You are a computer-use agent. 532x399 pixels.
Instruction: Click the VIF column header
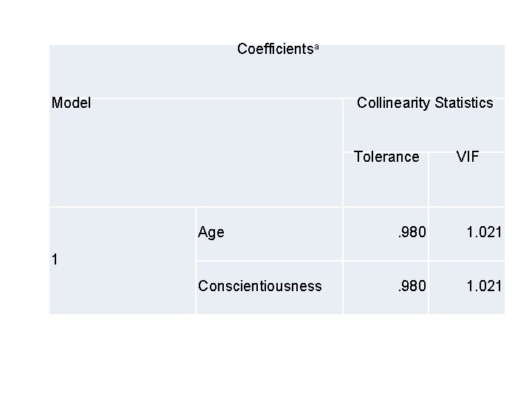(468, 157)
